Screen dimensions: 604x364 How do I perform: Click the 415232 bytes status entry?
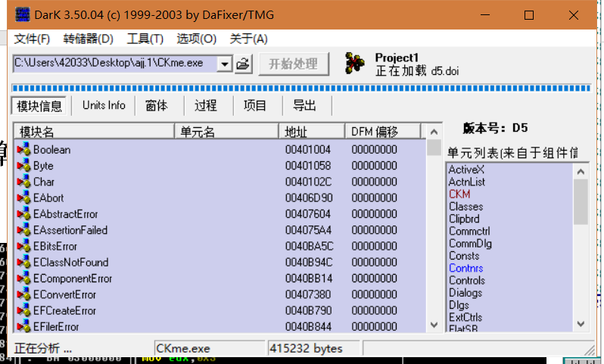tap(313, 349)
